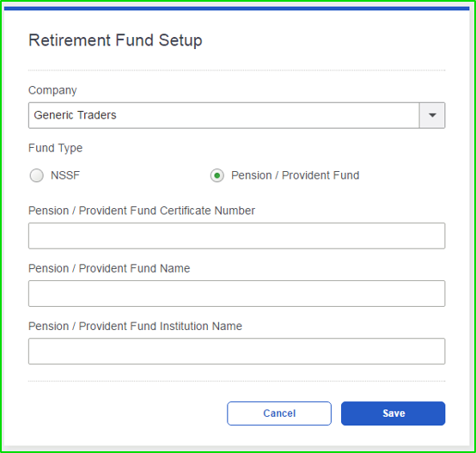The width and height of the screenshot is (476, 453).
Task: Click the Certificate Number field label
Action: (142, 211)
